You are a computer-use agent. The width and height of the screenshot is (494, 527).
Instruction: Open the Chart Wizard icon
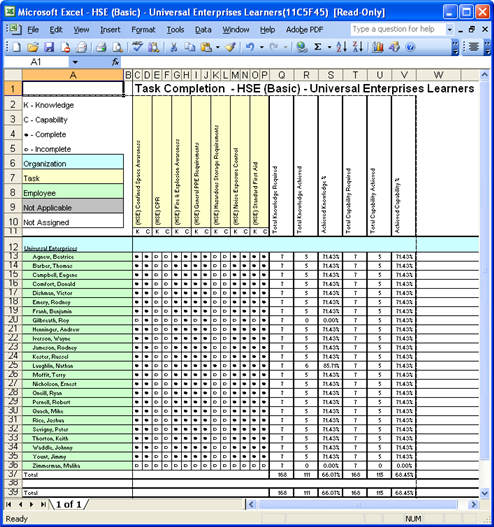[378, 47]
